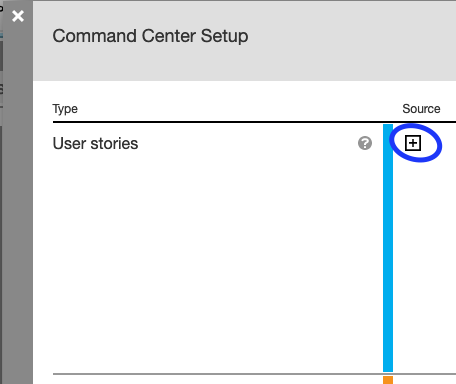Click white space between help icon and label

pyautogui.click(x=248, y=144)
